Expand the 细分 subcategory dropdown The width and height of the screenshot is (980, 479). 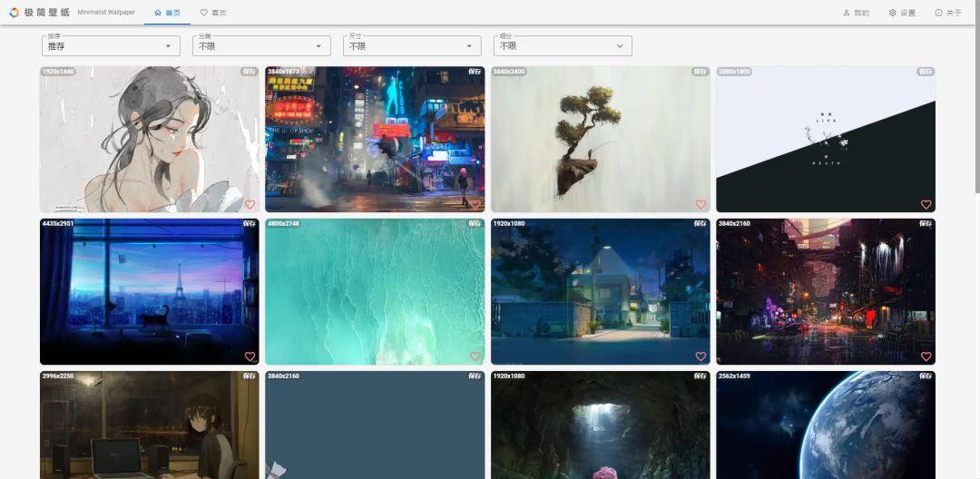pos(563,45)
